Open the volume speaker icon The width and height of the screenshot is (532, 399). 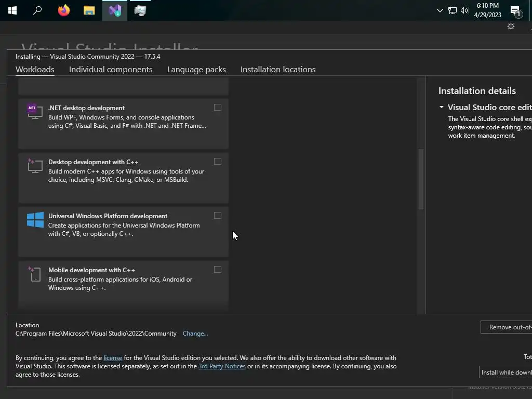coord(464,10)
